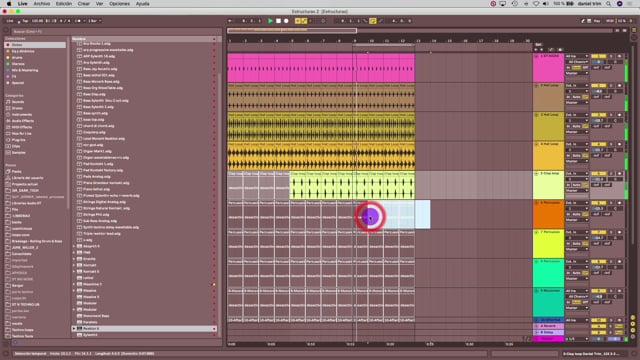Toggle the computer MIDI keyboard icon
The height and width of the screenshot is (360, 640).
pyautogui.click(x=589, y=21)
